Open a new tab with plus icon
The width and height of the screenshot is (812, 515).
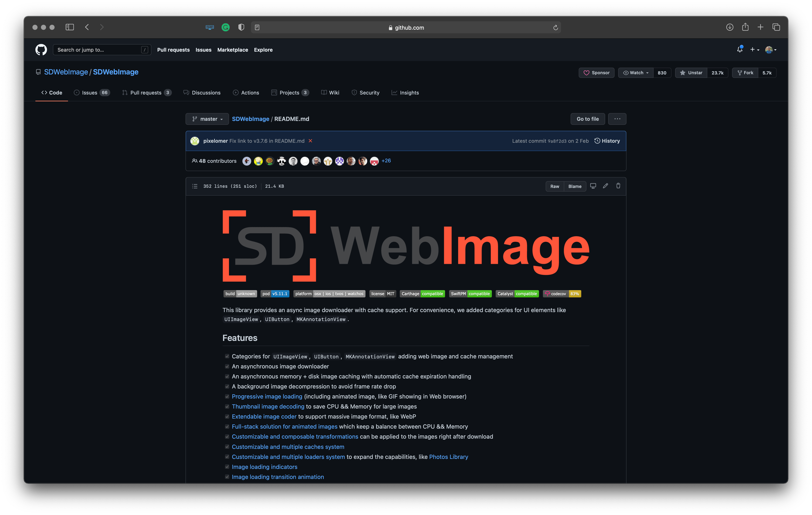click(760, 27)
